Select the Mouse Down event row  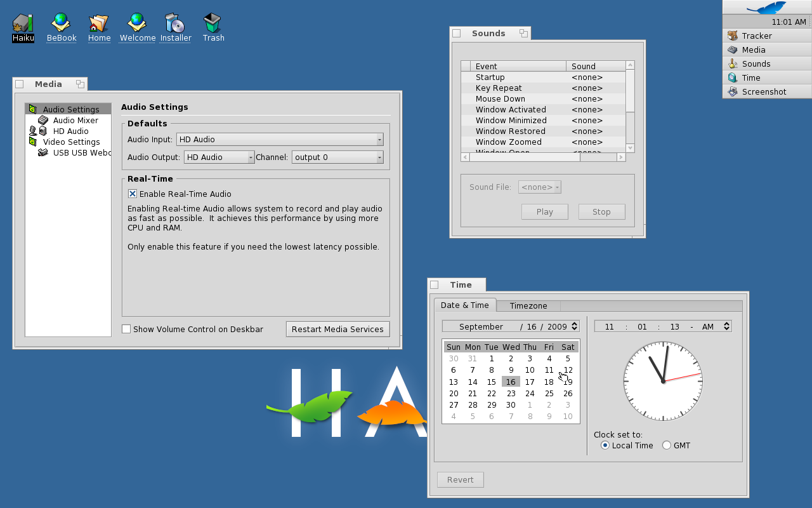coord(543,98)
